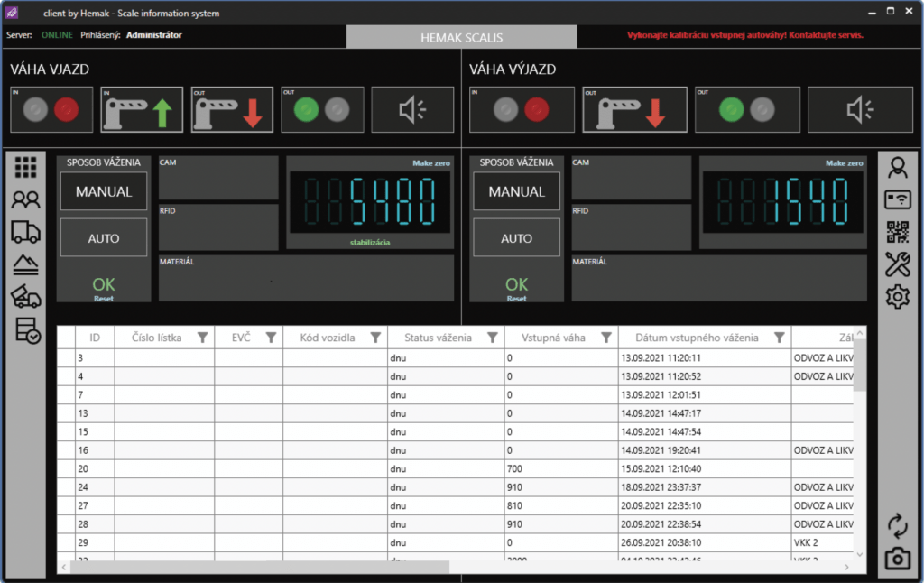Open the grid menu icon in left sidebar
The height and width of the screenshot is (583, 924).
tap(25, 168)
